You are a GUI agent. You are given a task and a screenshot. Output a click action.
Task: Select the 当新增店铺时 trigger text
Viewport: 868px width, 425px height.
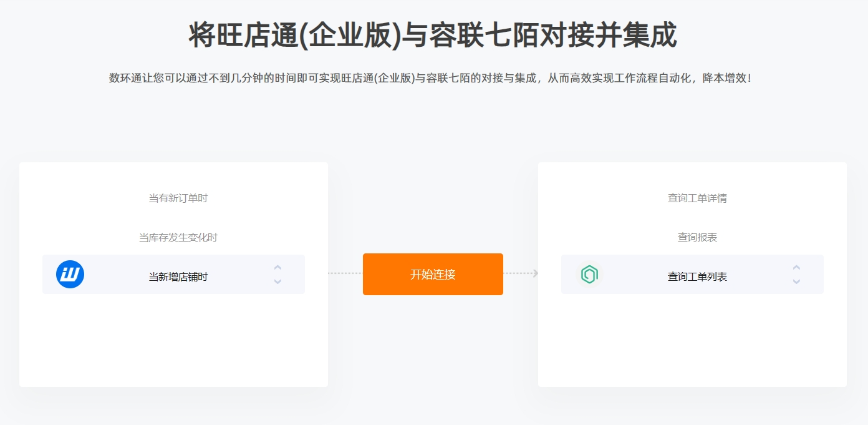178,276
